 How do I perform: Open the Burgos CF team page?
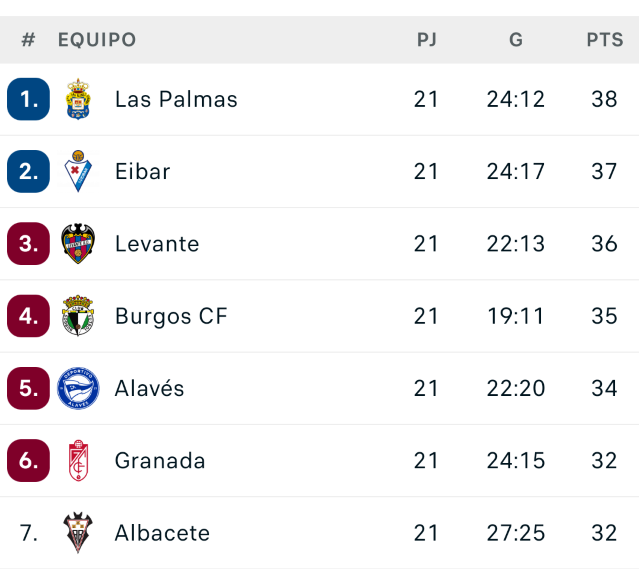click(171, 316)
